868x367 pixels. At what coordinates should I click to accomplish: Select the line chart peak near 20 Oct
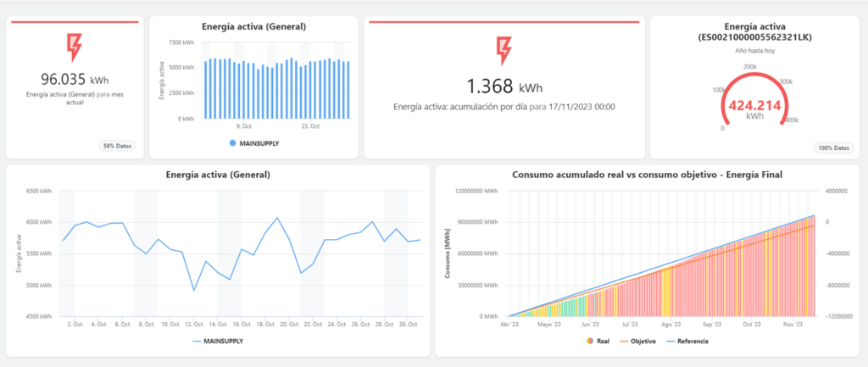click(276, 218)
